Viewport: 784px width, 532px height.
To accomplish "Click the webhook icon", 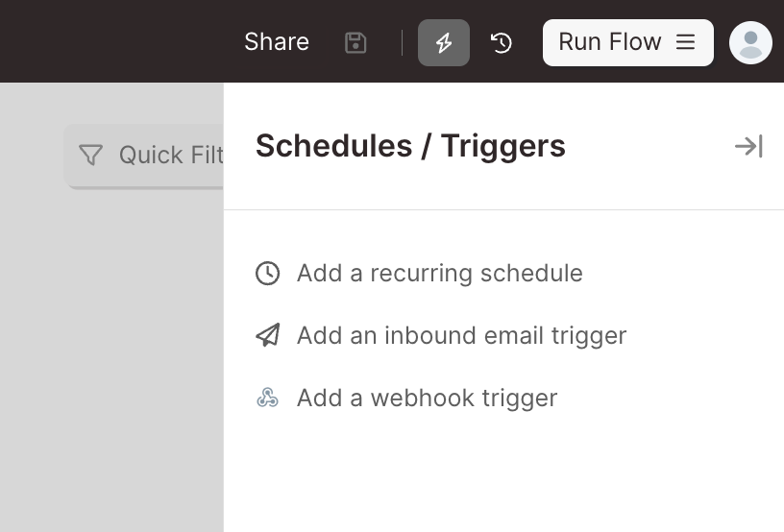I will click(267, 398).
